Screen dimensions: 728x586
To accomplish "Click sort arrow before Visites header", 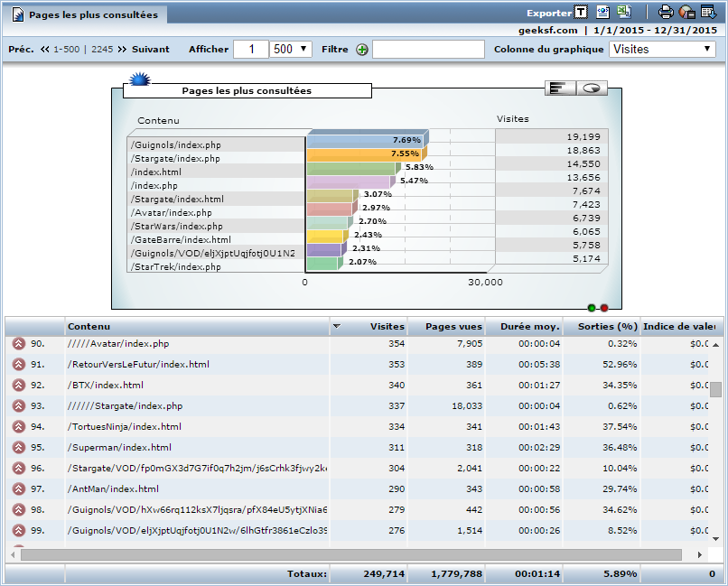I will [x=337, y=326].
